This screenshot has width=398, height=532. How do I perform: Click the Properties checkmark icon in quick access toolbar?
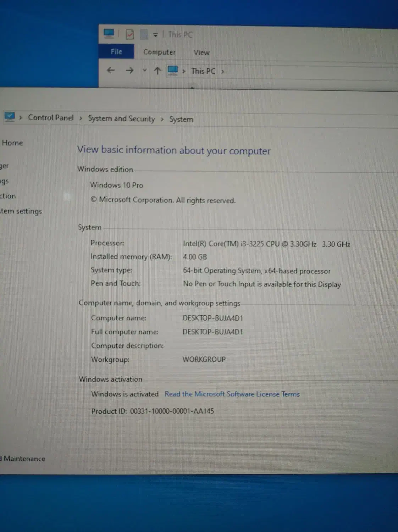tap(130, 34)
